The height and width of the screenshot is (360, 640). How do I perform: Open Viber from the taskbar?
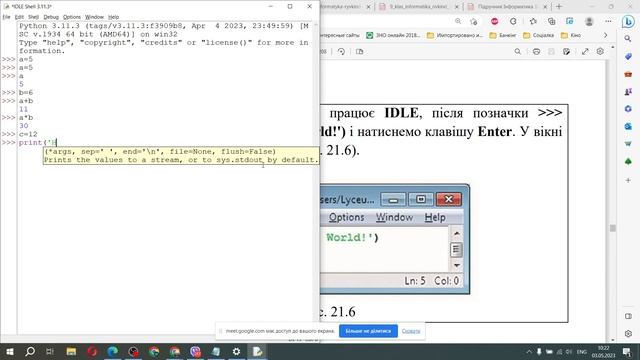click(x=195, y=351)
